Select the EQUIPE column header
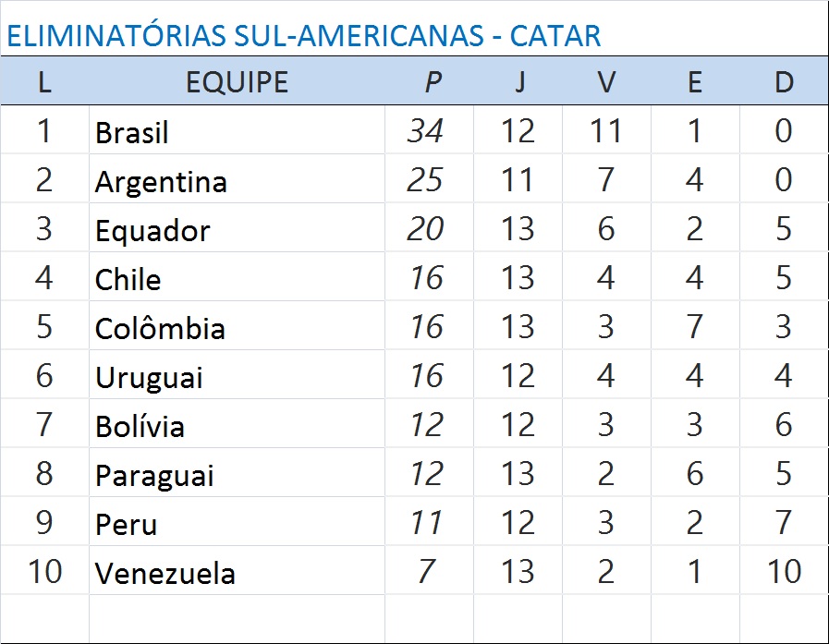829x644 pixels. (237, 82)
